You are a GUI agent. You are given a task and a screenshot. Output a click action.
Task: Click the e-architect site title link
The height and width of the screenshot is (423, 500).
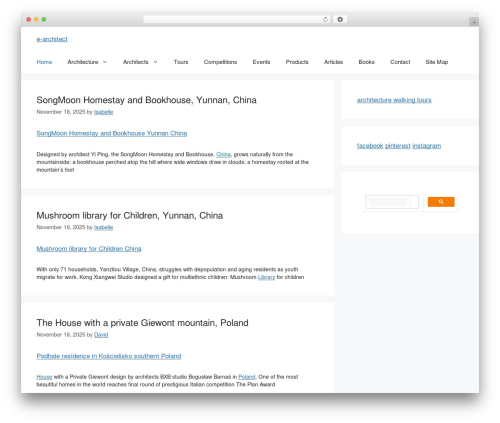point(52,39)
